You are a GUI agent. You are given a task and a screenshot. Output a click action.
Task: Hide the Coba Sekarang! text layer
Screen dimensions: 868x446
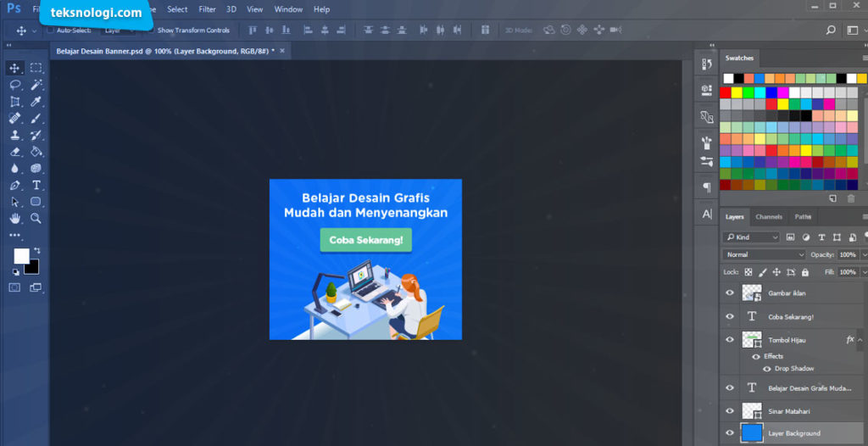click(x=730, y=316)
